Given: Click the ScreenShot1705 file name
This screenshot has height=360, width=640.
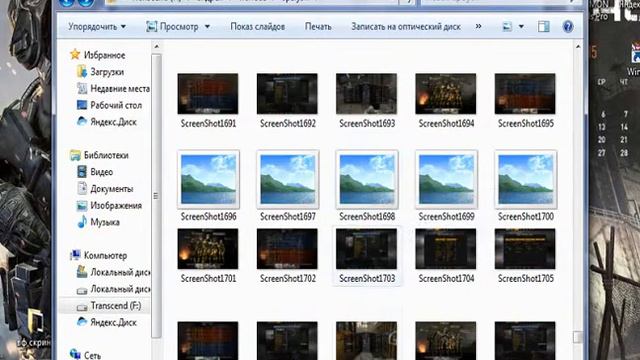Looking at the screenshot, I should pyautogui.click(x=526, y=278).
